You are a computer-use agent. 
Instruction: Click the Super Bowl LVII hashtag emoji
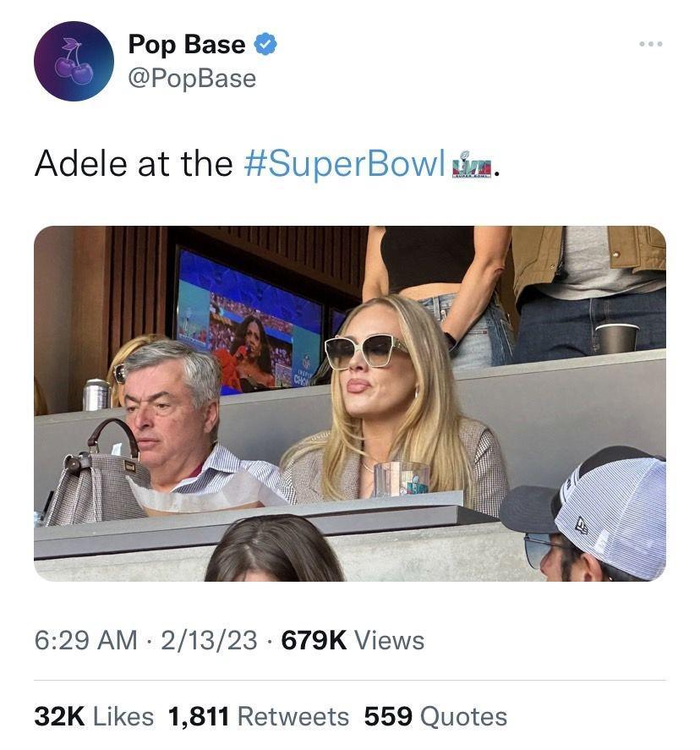472,165
